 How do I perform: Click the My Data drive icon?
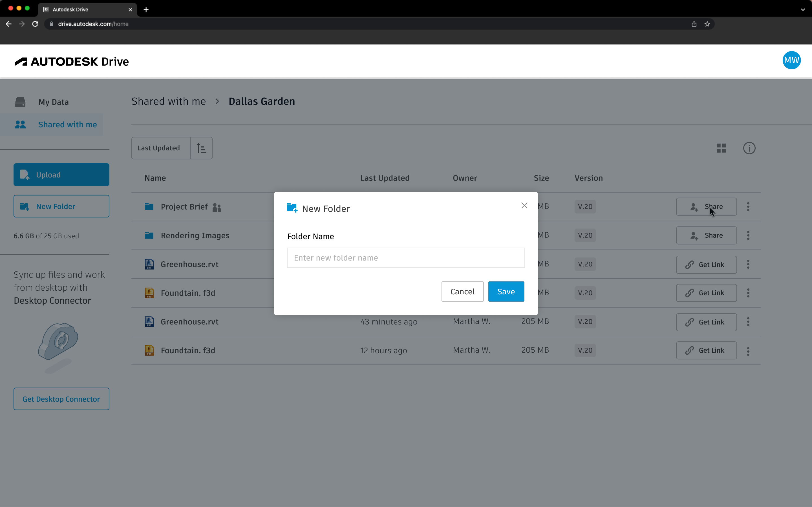[x=21, y=102]
